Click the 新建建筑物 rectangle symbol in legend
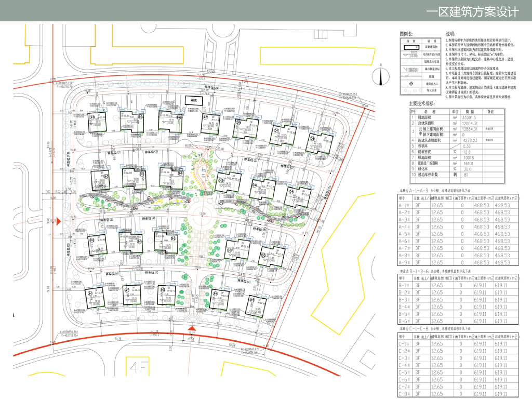532x399 pixels. [x=411, y=47]
